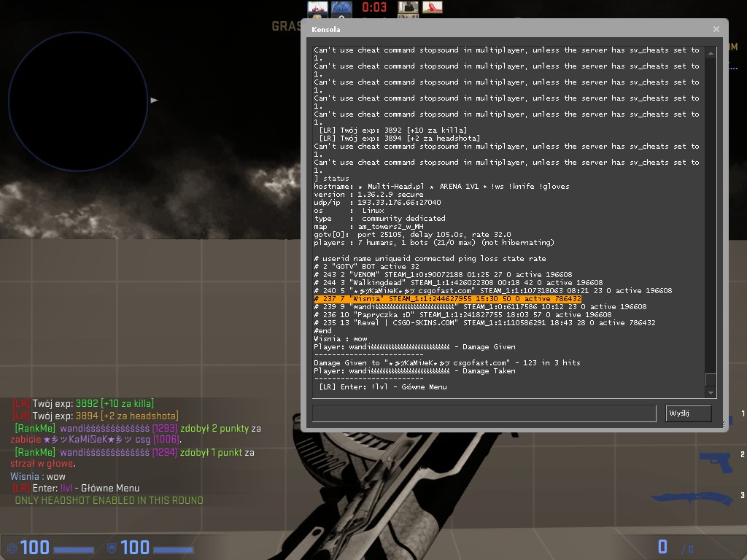This screenshot has height=560, width=747.
Task: Click the ammo counter showing 0
Action: click(662, 547)
